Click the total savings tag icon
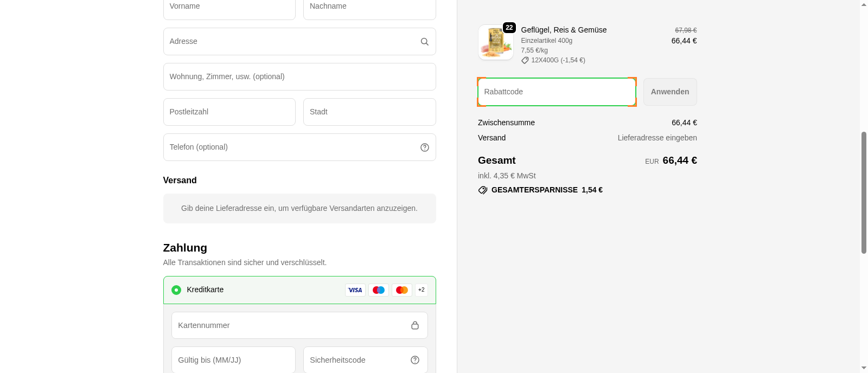The width and height of the screenshot is (868, 373). point(482,190)
